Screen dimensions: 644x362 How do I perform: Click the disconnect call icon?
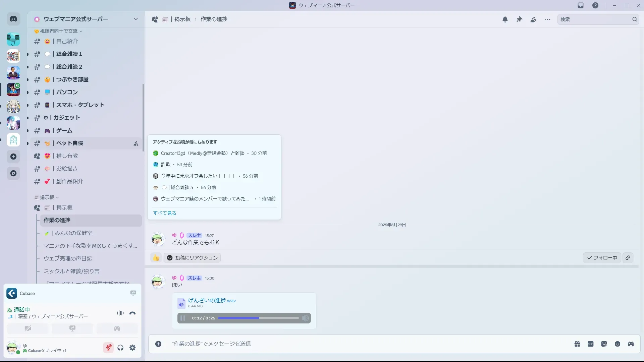pyautogui.click(x=132, y=313)
